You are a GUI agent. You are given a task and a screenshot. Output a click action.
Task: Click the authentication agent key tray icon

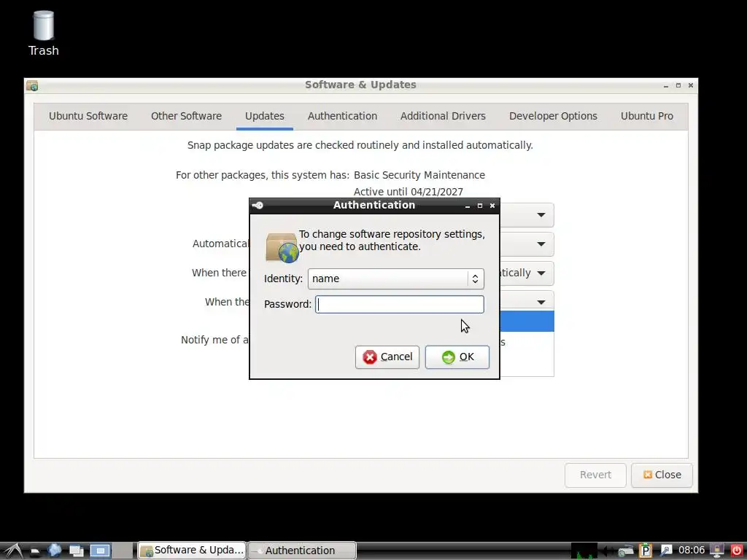tap(665, 551)
